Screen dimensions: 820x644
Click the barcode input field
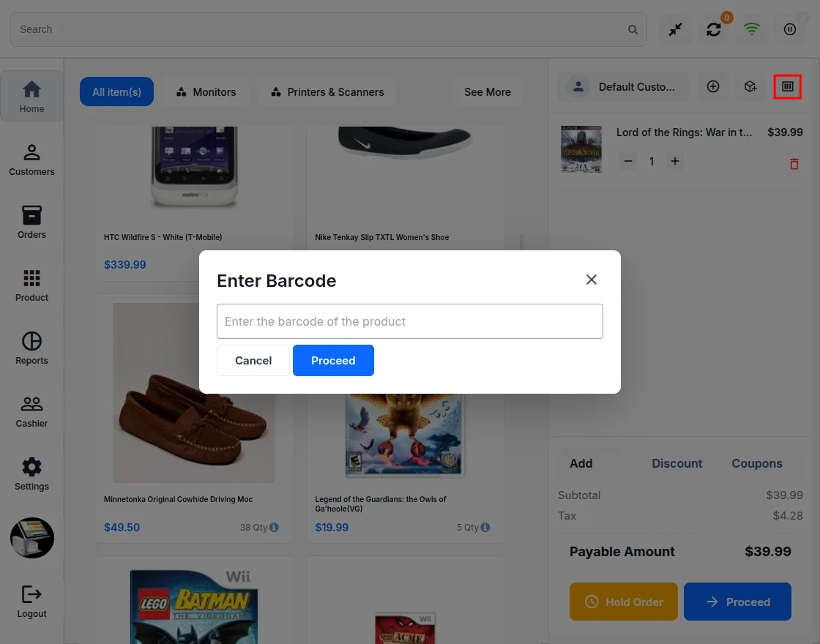[409, 321]
